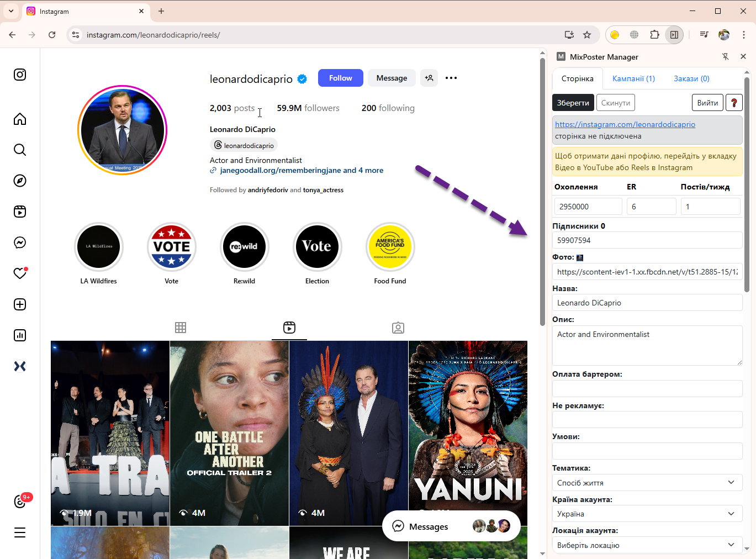This screenshot has width=756, height=559.
Task: Switch to the Закази (0) tab
Action: 691,78
